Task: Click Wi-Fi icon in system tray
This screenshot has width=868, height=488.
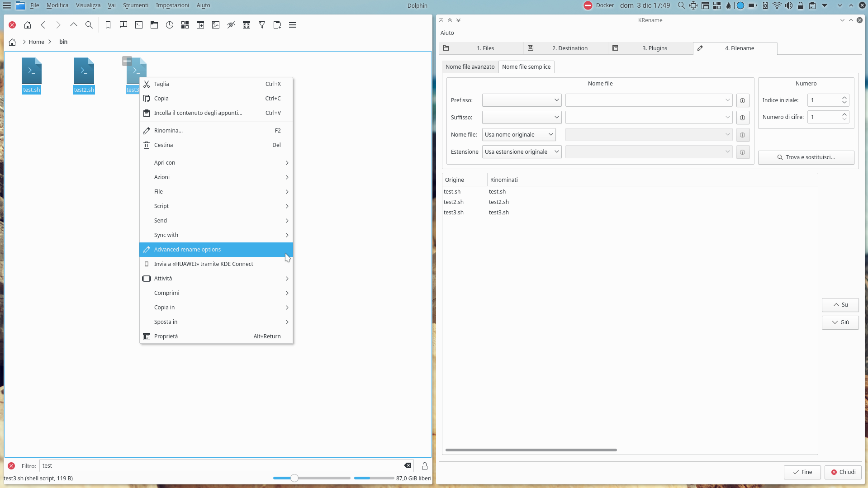Action: point(777,5)
